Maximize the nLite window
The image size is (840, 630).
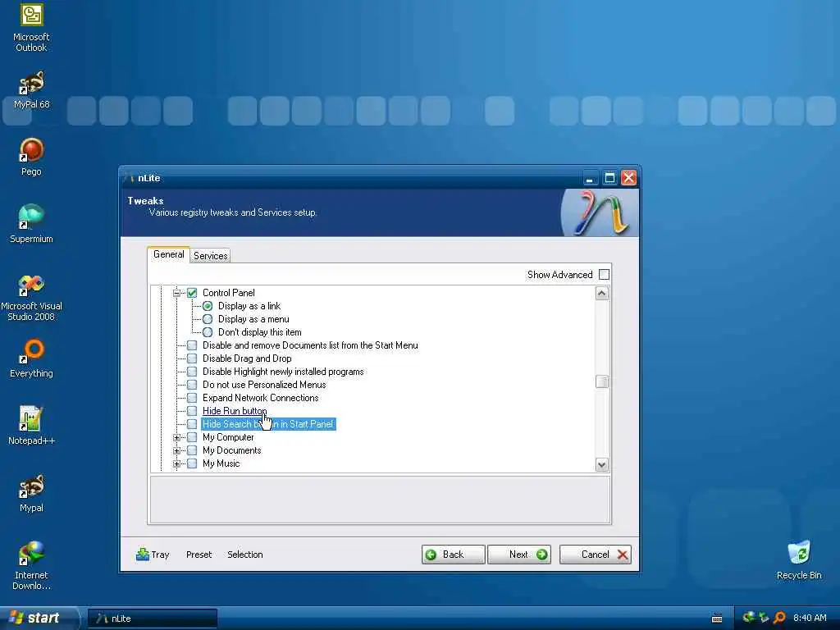(x=609, y=178)
